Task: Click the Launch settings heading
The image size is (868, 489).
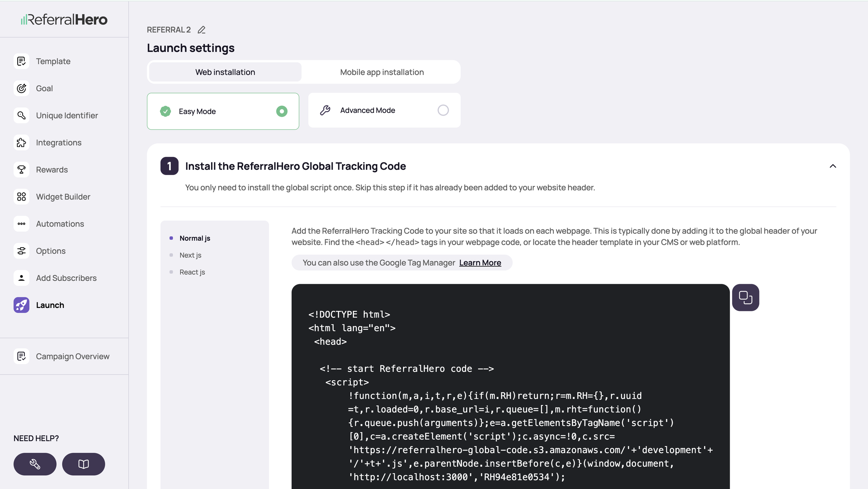Action: tap(191, 48)
